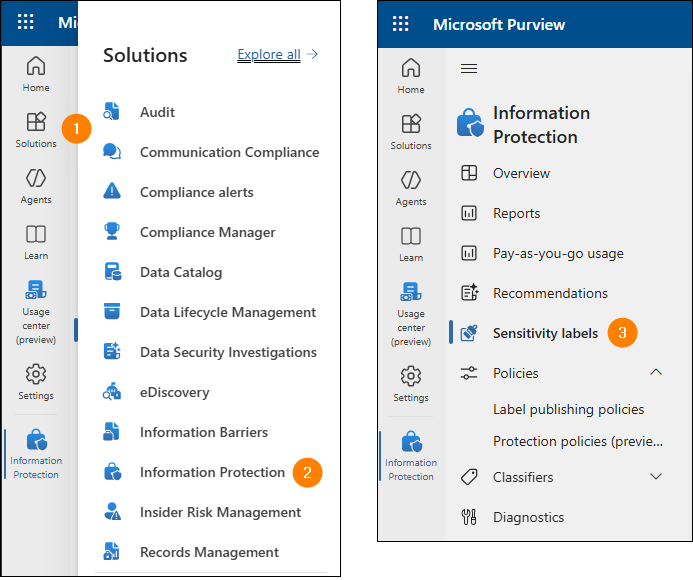Open Agents in the right panel sidebar

pyautogui.click(x=411, y=187)
